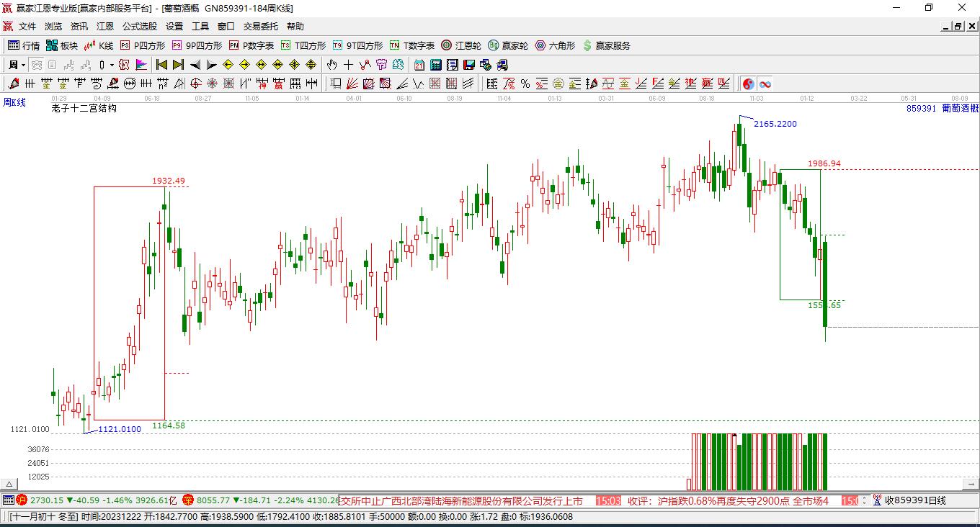Open the 浏览 menu
980x527 pixels.
pyautogui.click(x=53, y=27)
